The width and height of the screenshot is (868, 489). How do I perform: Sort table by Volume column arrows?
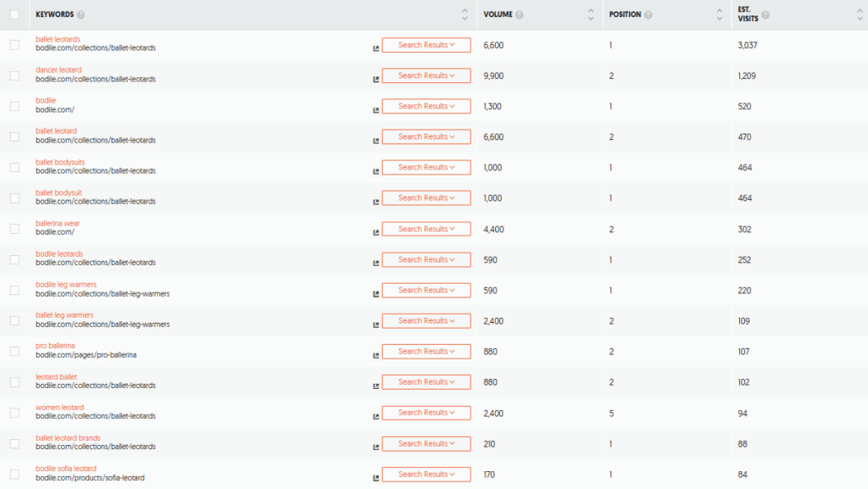click(x=591, y=15)
